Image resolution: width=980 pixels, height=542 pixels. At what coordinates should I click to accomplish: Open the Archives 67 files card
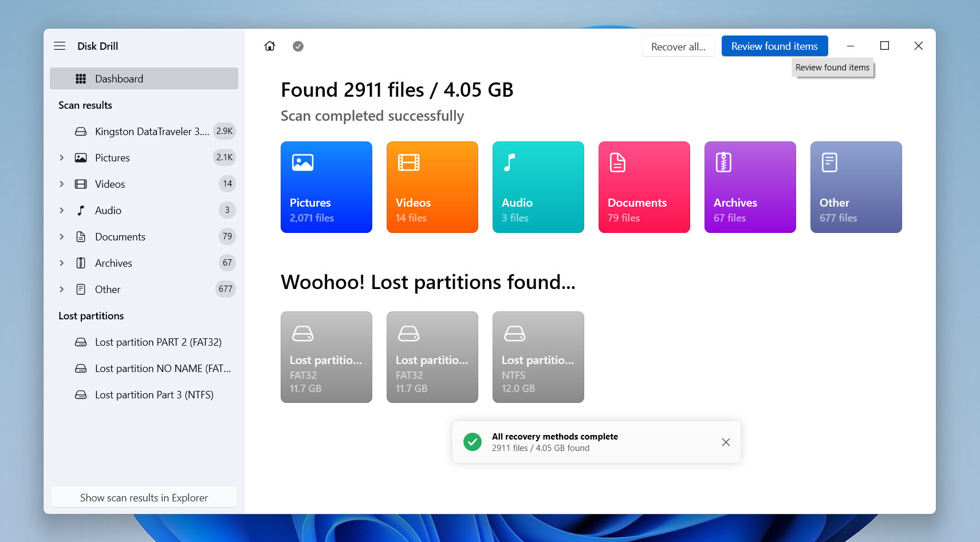tap(750, 187)
